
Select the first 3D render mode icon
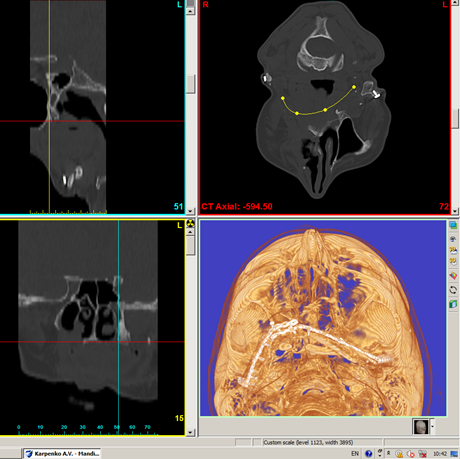(x=453, y=250)
